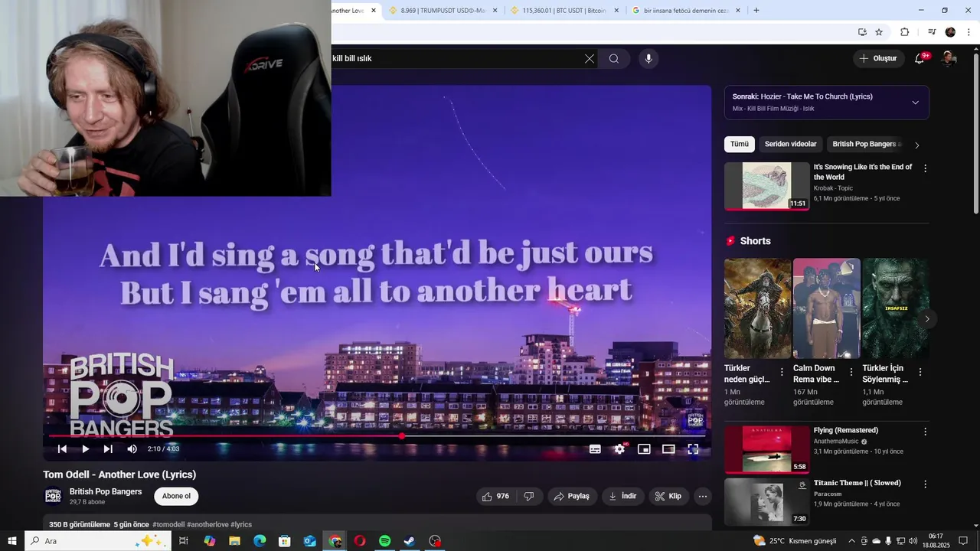Open options for Türkler neden güçl... short
This screenshot has height=551, width=980.
(x=782, y=372)
